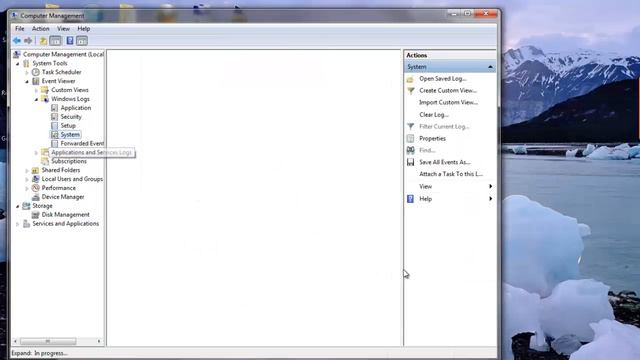Screen dimensions: 640x360
Task: Open the View submenu arrow in Actions
Action: point(491,186)
